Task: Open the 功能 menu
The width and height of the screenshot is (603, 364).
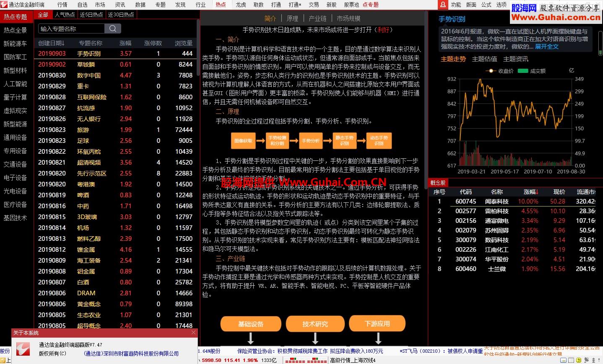Action: pos(456,5)
